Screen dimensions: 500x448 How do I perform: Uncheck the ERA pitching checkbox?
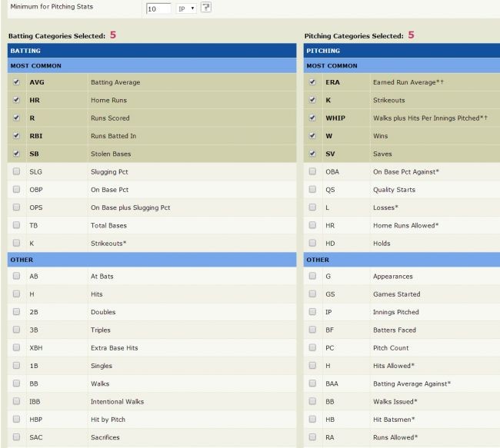(312, 82)
